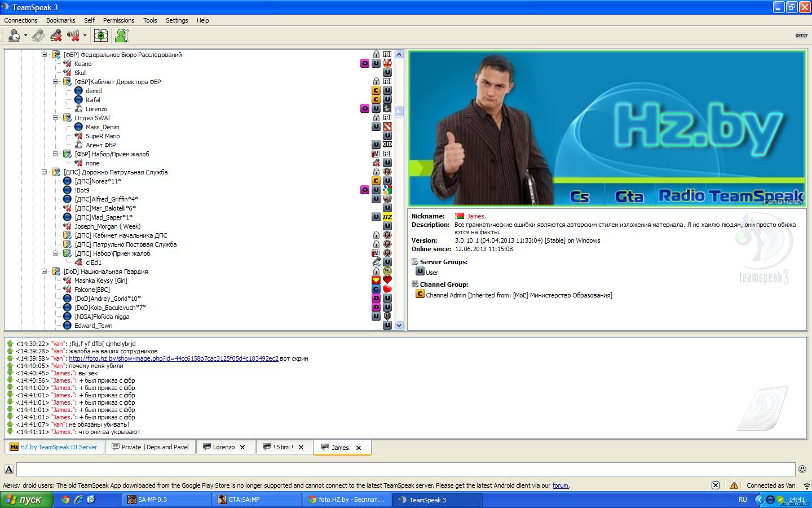This screenshot has width=812, height=508.
Task: Open the Settings menu
Action: (x=176, y=20)
